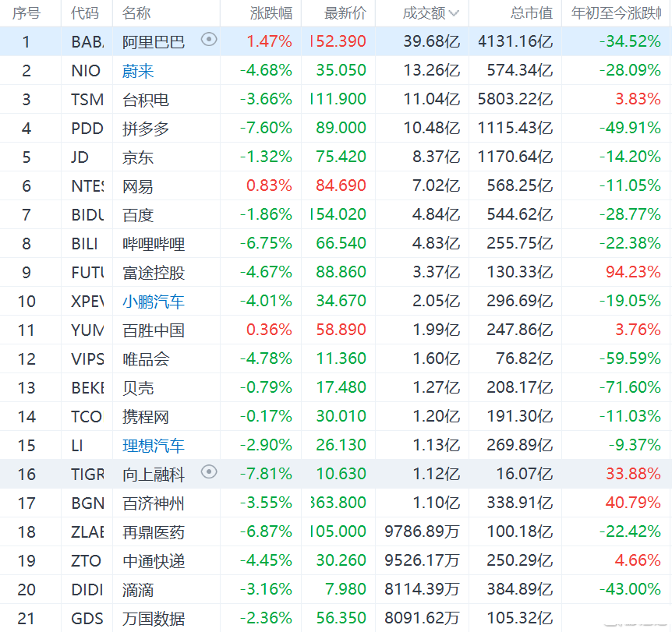Click the JD ticker code
Screen dimensions: 672x632
[80, 157]
